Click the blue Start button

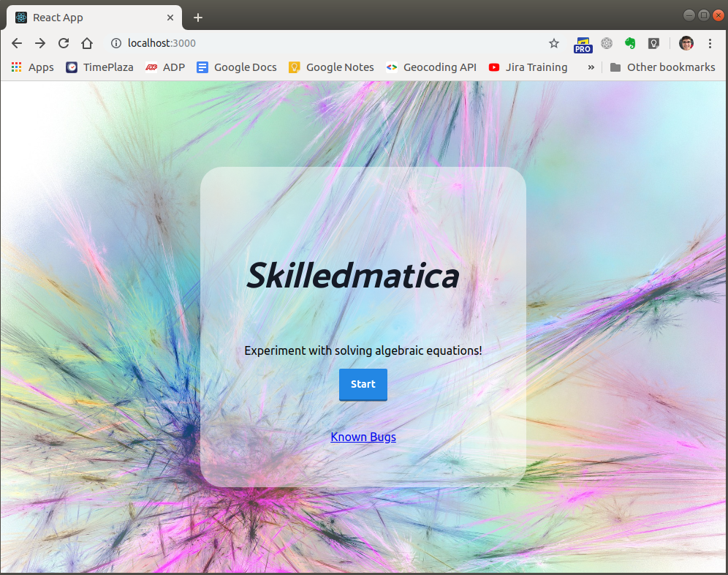click(363, 384)
